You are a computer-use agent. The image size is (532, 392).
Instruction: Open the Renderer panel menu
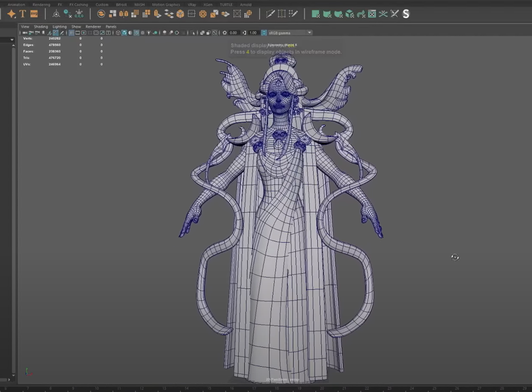93,27
